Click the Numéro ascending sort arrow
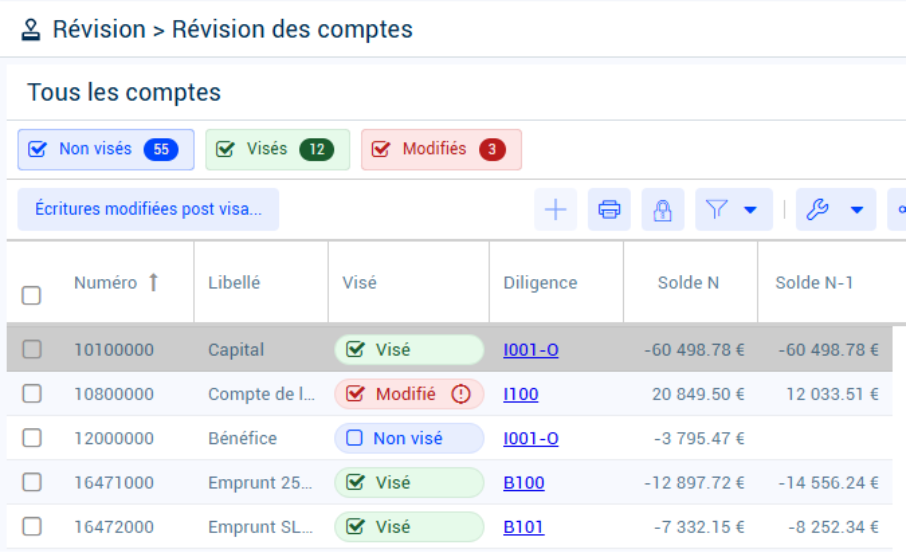Image resolution: width=906 pixels, height=552 pixels. (153, 283)
